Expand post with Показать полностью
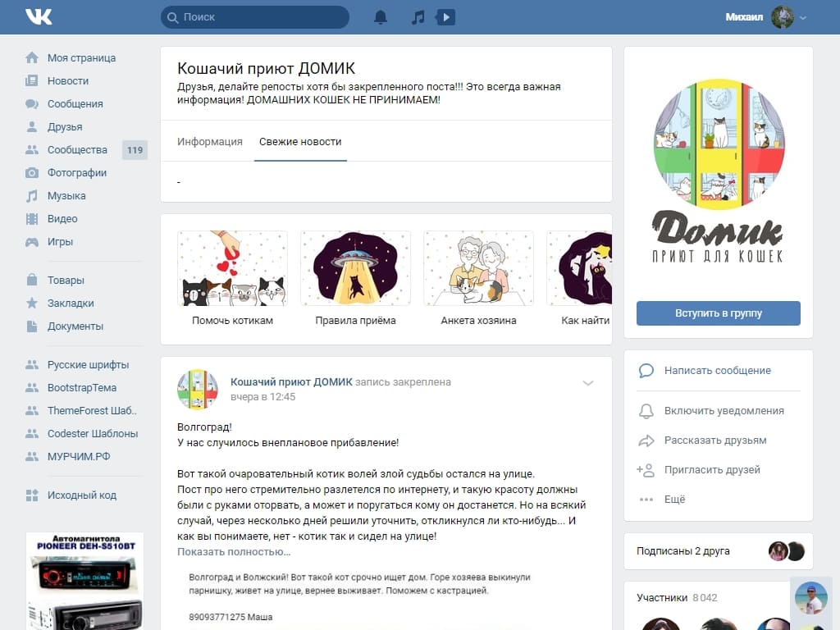The width and height of the screenshot is (840, 630). point(234,552)
